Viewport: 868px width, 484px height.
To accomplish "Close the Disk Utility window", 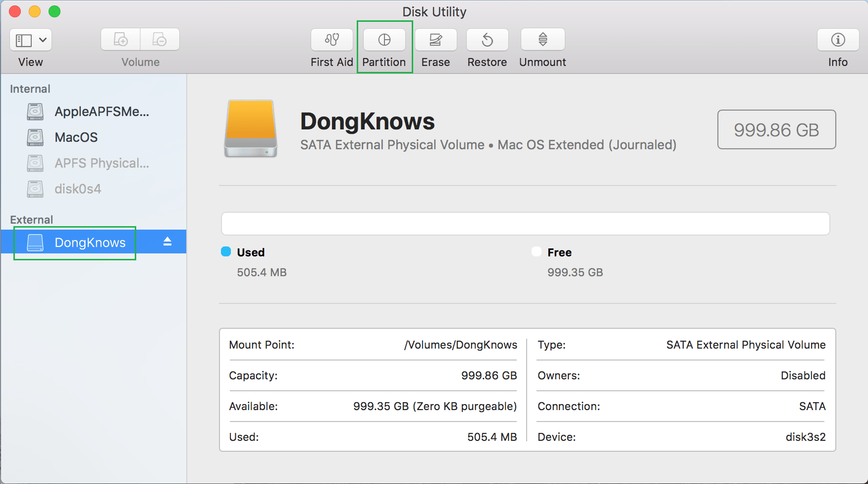I will click(x=15, y=11).
